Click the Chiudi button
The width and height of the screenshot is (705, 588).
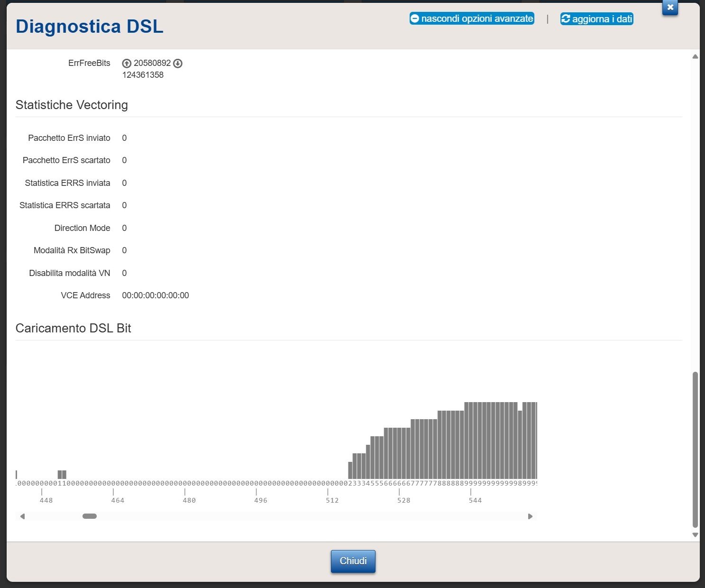click(x=353, y=561)
